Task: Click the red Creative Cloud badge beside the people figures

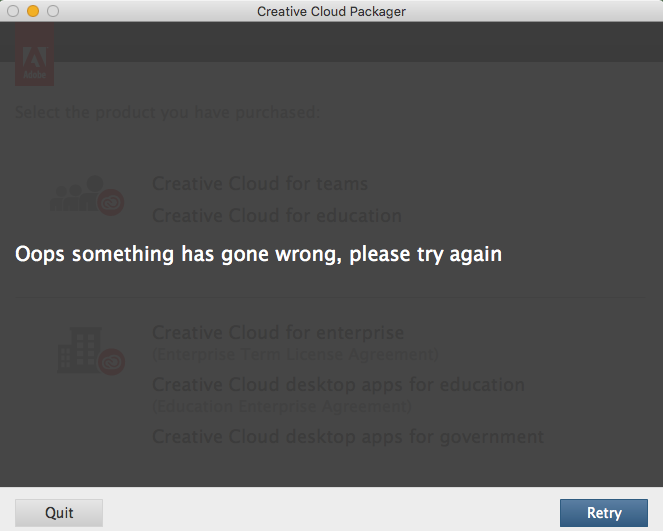Action: coord(112,203)
